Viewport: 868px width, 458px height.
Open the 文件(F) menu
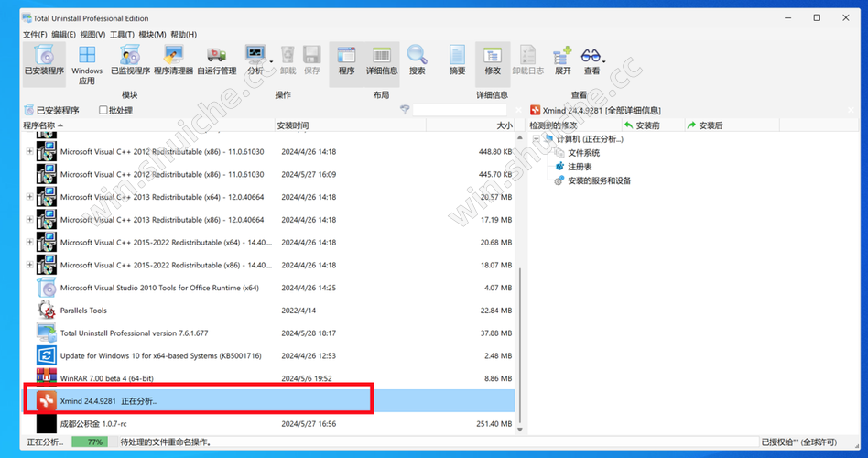point(35,34)
